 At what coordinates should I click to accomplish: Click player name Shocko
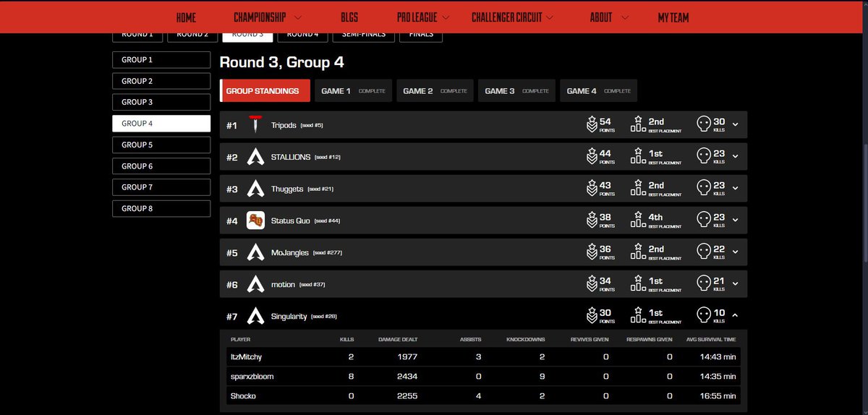243,396
